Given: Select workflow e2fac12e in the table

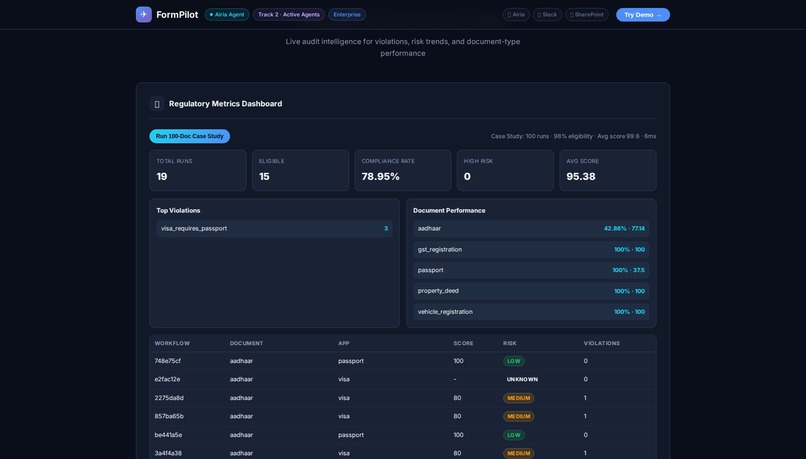Looking at the screenshot, I should point(402,379).
